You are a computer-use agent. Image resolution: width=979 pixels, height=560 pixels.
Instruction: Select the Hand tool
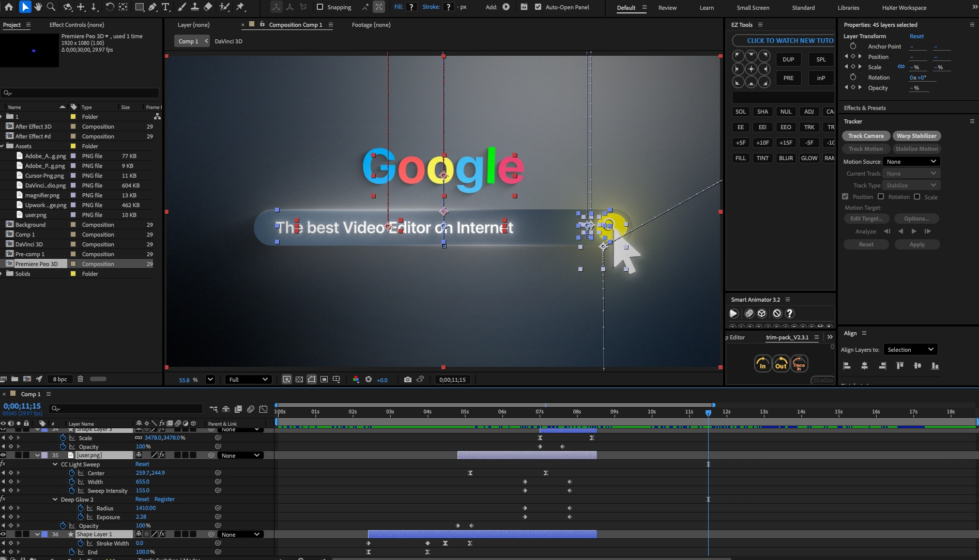pos(38,7)
